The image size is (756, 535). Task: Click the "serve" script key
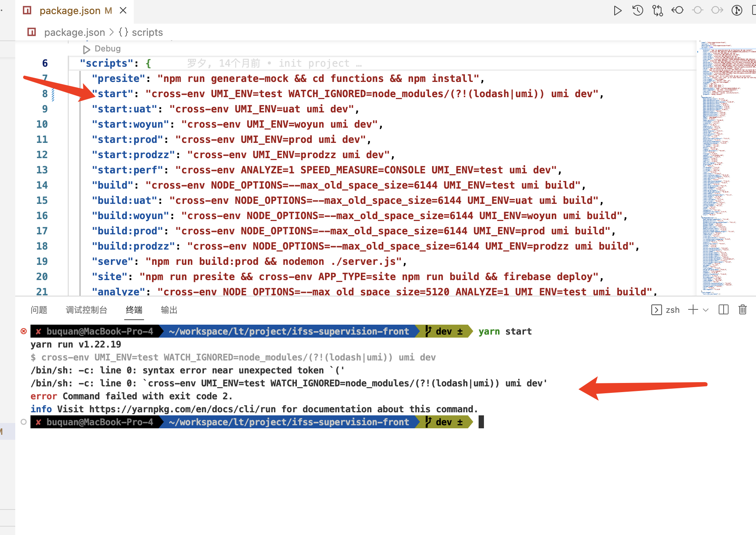(113, 261)
